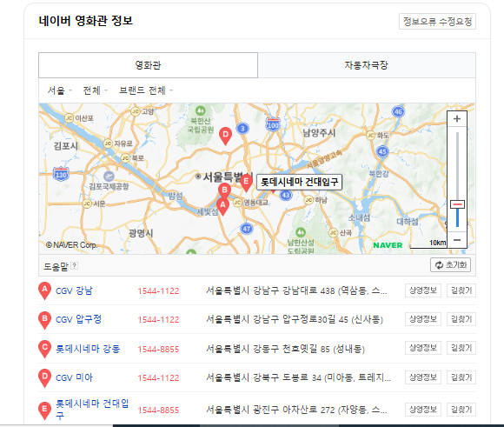This screenshot has height=427, width=504.
Task: Select the 영화관 tab
Action: point(149,65)
